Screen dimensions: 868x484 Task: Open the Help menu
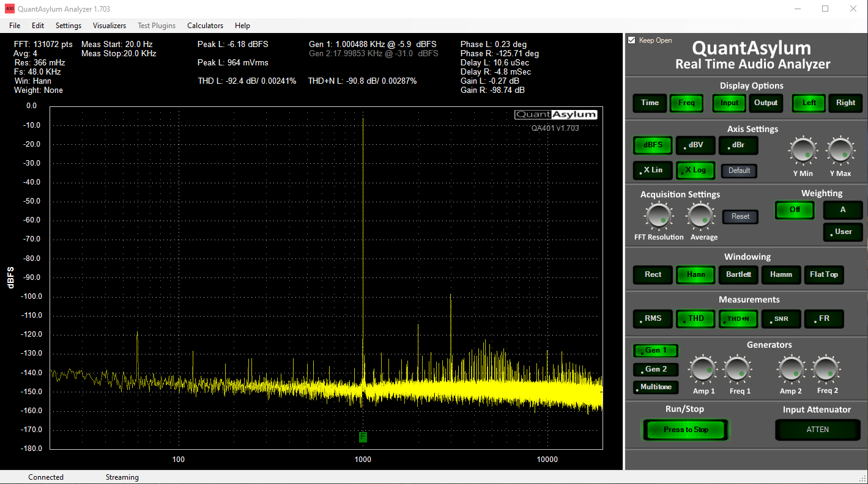242,26
